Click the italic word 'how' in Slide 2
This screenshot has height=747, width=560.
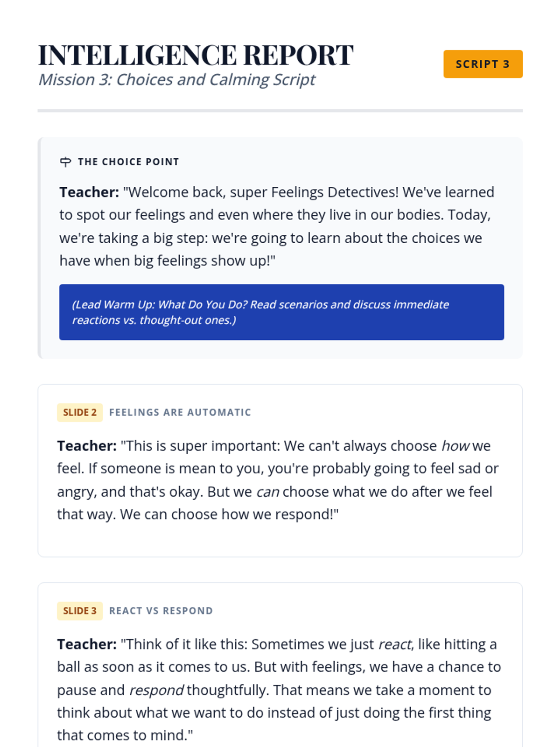pos(455,446)
